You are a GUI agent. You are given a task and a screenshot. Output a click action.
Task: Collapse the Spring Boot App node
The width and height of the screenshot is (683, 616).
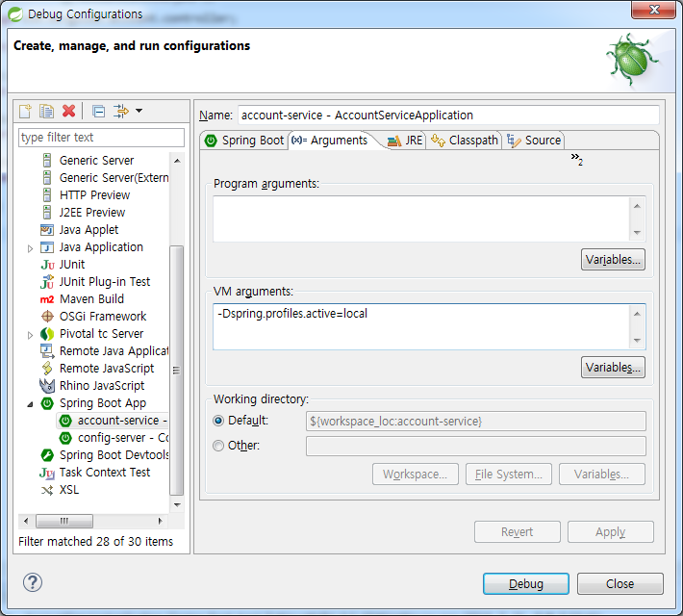(30, 404)
